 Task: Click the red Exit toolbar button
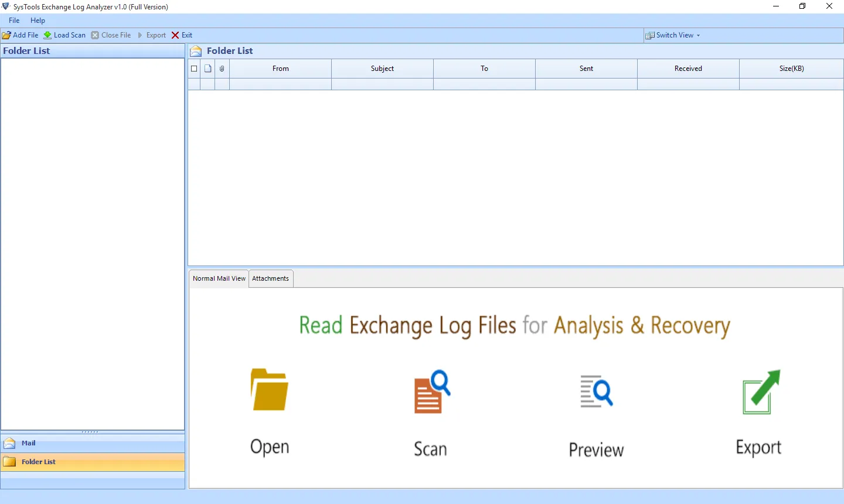182,35
